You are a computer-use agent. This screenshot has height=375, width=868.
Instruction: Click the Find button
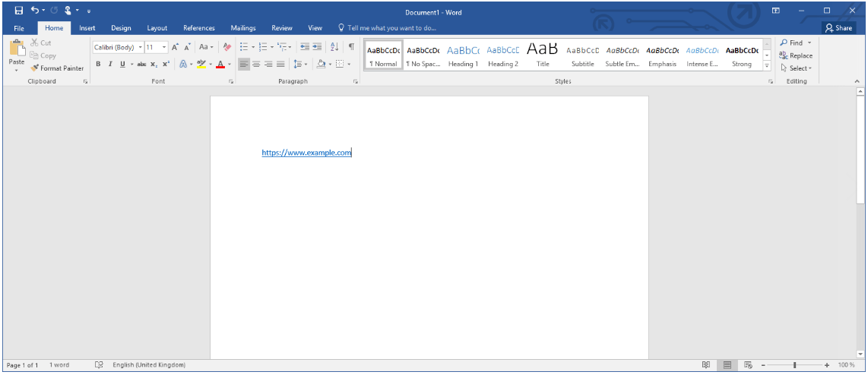791,43
